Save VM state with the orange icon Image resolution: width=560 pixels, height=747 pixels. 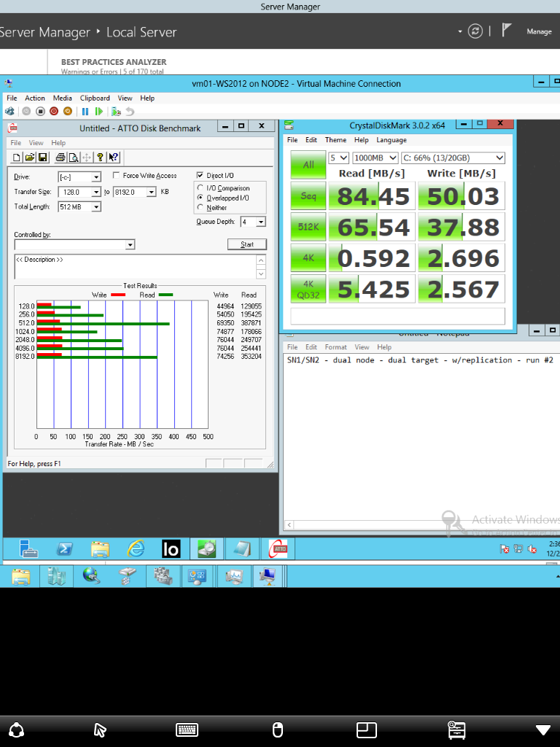click(x=68, y=111)
